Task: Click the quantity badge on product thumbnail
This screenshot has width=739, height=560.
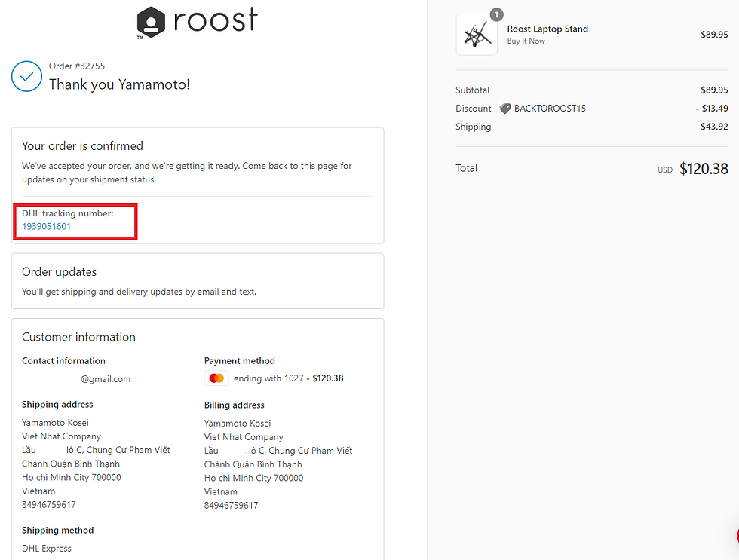Action: pyautogui.click(x=496, y=14)
